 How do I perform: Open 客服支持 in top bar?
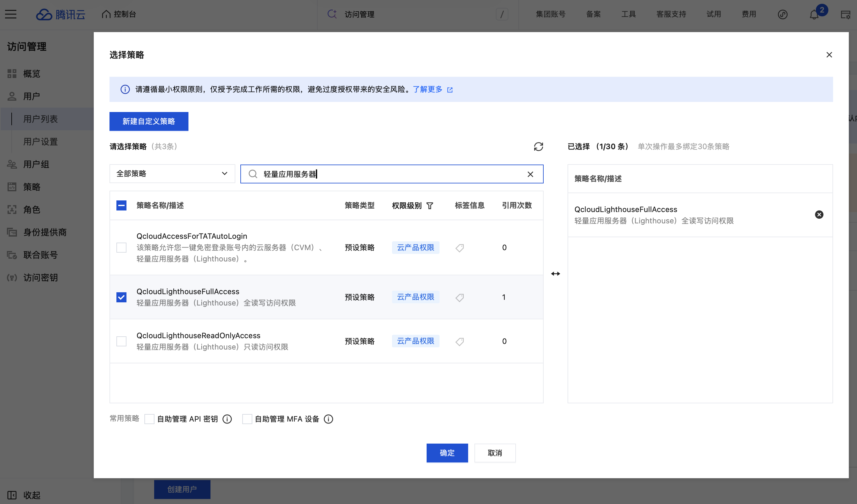coord(671,14)
